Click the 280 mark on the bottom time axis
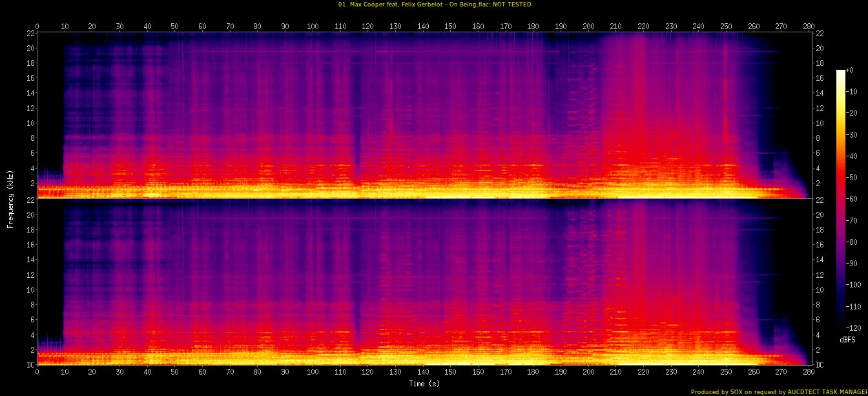Viewport: 868px width, 396px height. pyautogui.click(x=809, y=373)
